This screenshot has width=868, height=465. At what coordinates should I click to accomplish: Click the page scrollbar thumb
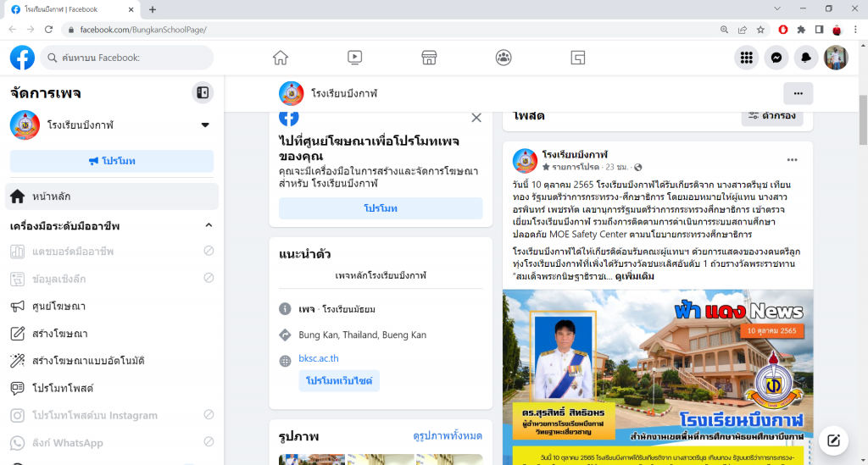(x=863, y=119)
